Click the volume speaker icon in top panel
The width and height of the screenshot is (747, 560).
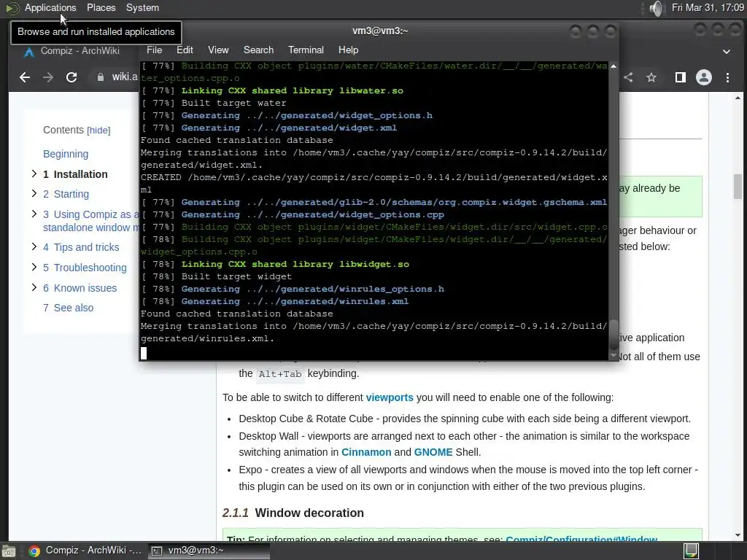656,8
